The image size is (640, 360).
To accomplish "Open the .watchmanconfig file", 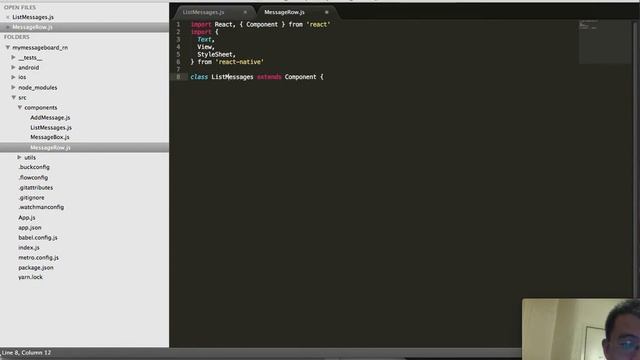I will 41,207.
